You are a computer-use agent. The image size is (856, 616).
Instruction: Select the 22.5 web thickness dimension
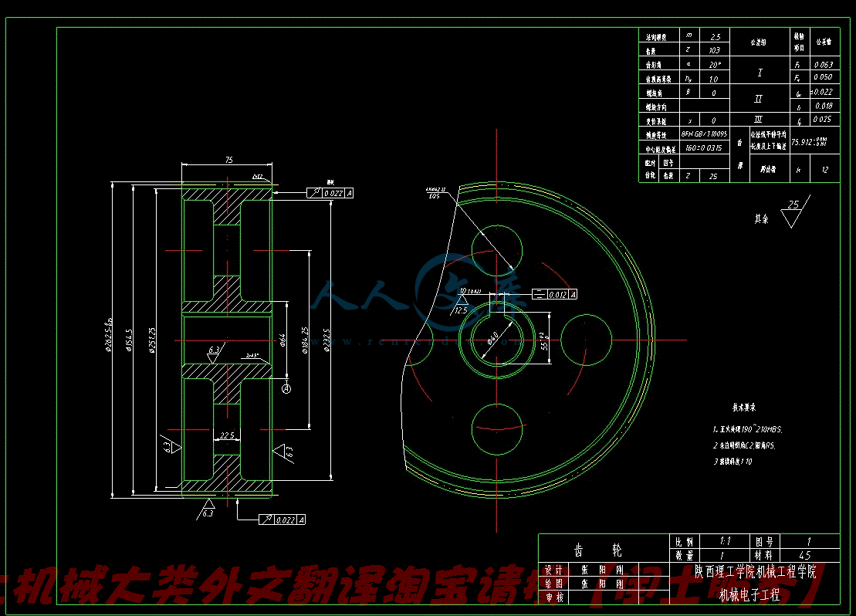[227, 435]
